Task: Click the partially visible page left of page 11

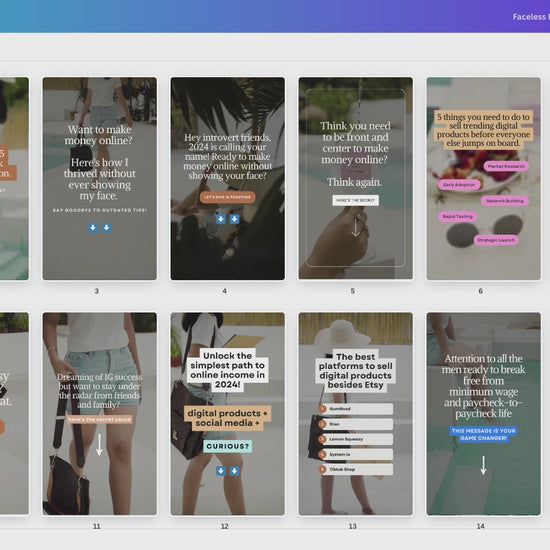Action: (x=14, y=414)
